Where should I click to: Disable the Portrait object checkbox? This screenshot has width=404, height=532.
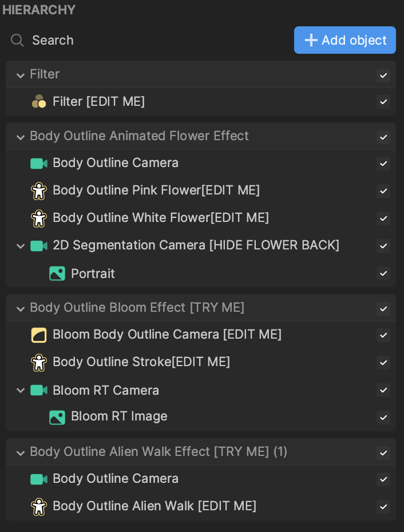tap(383, 273)
